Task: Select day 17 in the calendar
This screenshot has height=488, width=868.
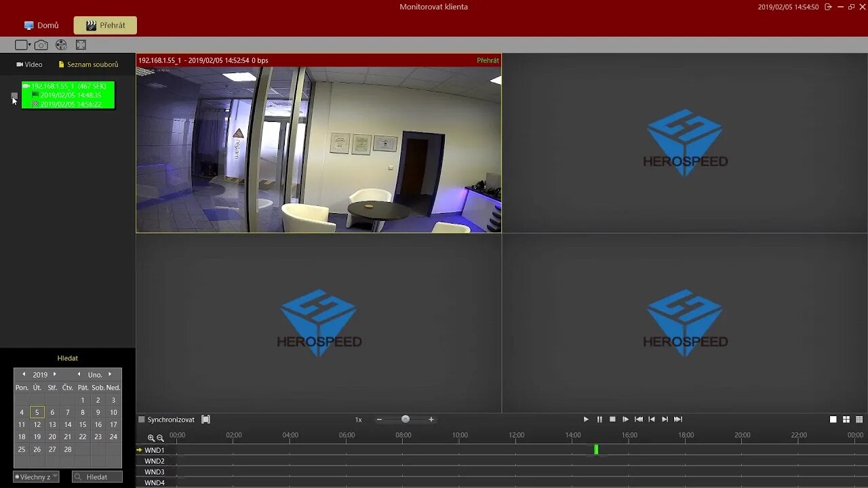Action: tap(113, 424)
